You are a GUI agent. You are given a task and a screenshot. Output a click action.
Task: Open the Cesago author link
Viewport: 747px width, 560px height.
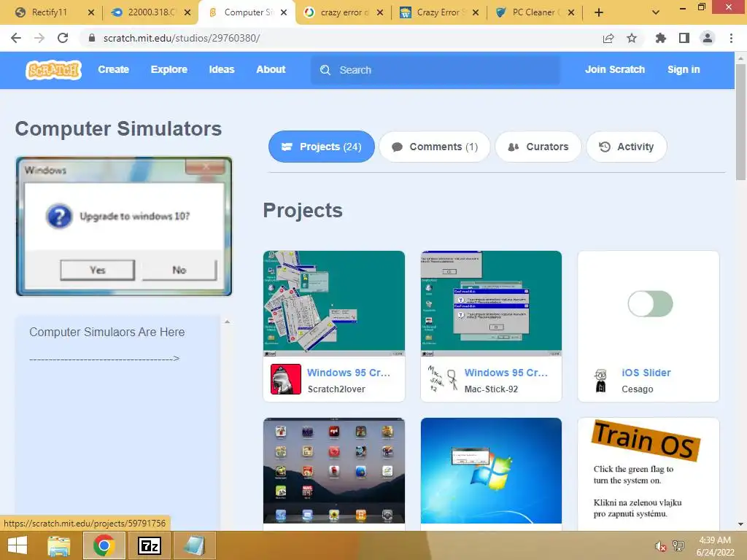pyautogui.click(x=638, y=389)
